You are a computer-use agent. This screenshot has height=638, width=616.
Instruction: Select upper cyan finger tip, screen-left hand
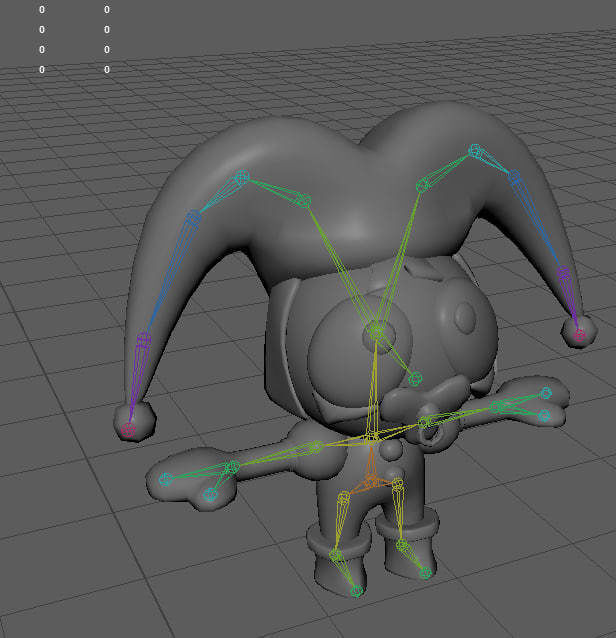(165, 479)
